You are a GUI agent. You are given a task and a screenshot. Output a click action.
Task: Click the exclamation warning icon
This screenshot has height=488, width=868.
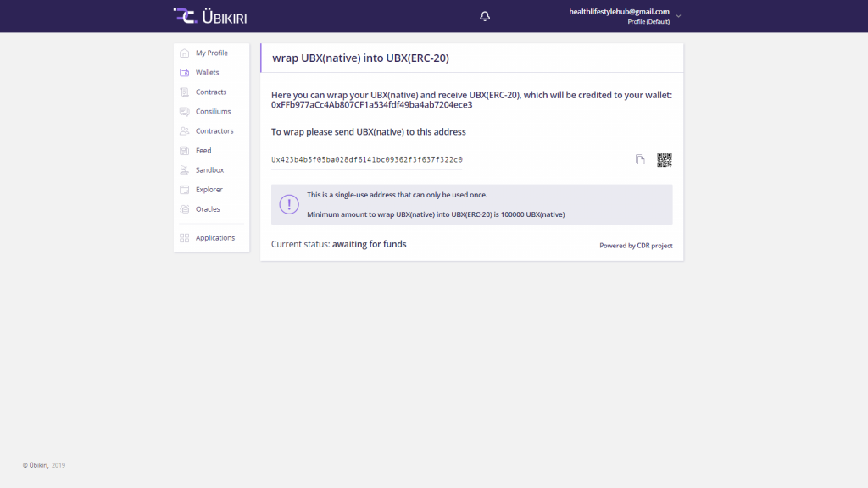tap(289, 204)
